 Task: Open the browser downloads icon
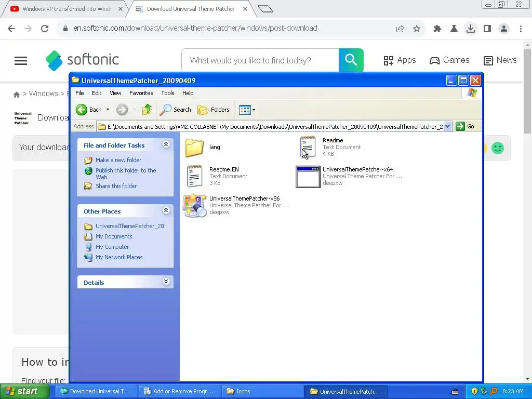[471, 29]
